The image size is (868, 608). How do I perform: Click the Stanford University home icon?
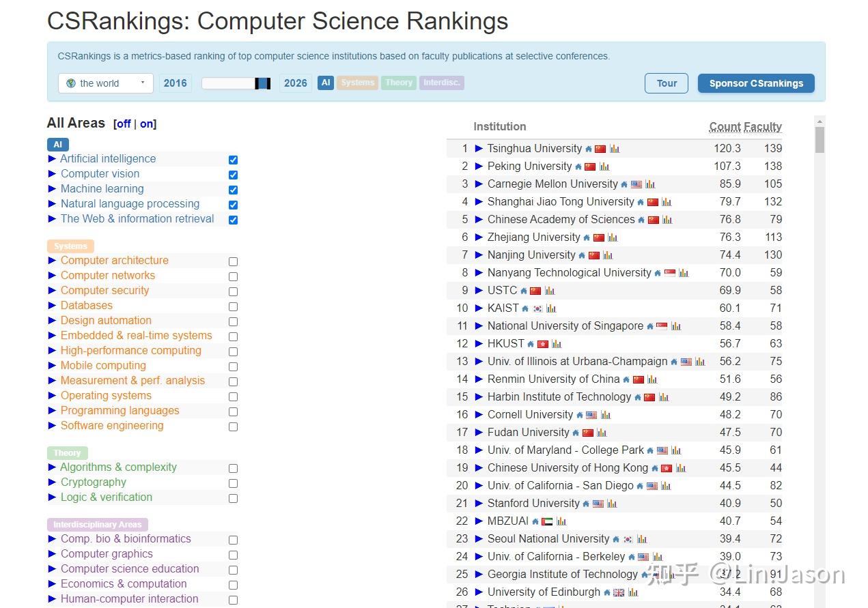click(586, 504)
